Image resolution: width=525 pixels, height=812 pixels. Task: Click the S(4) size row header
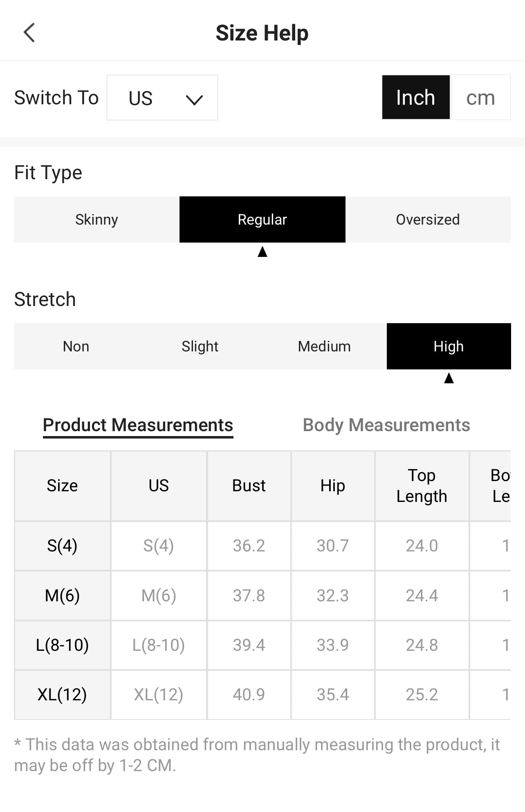coord(62,546)
